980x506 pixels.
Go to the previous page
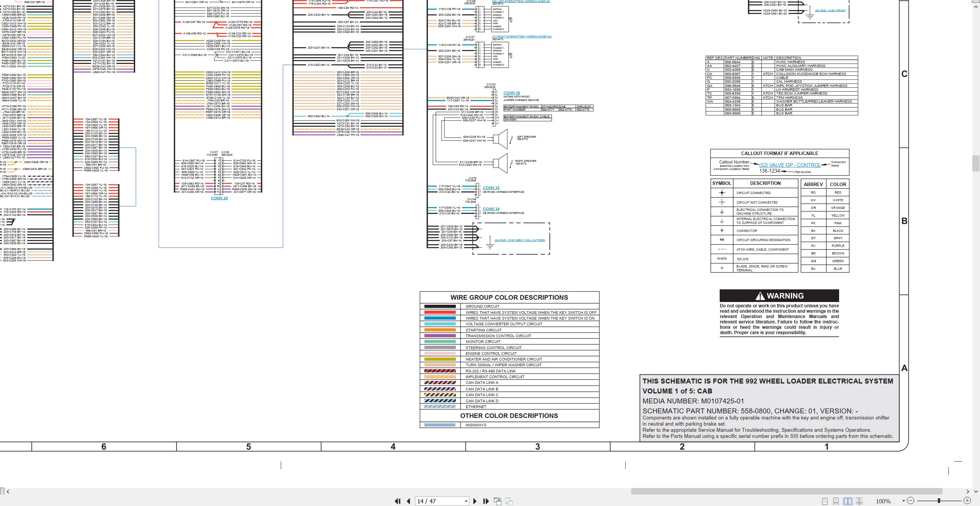pos(408,501)
